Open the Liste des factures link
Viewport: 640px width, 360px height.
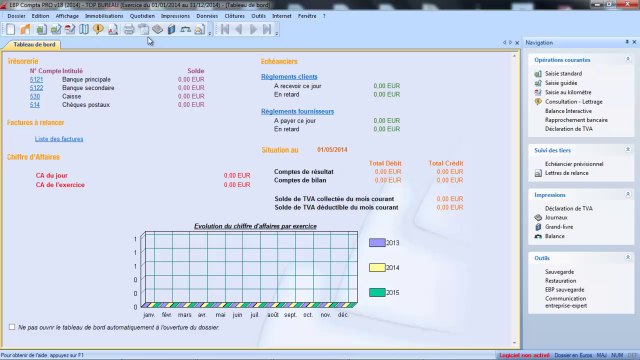59,139
